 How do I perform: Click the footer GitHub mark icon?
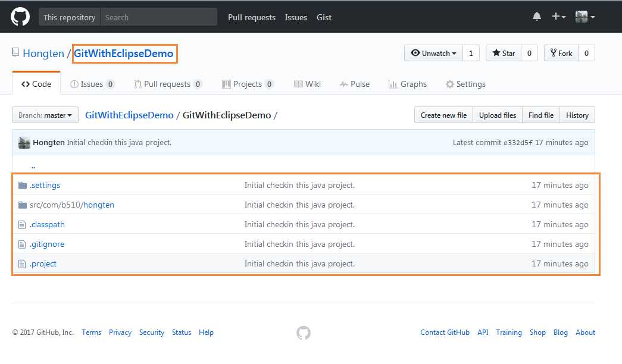(x=304, y=332)
